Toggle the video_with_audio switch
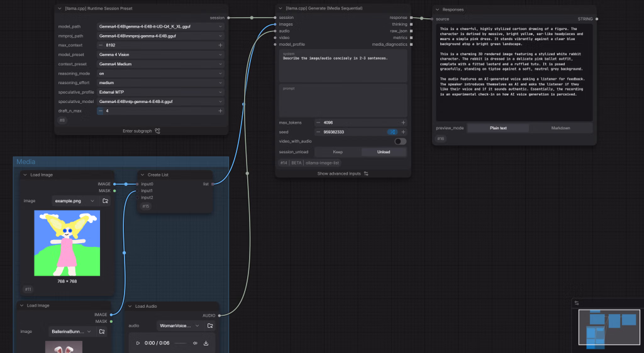The width and height of the screenshot is (644, 353). pos(400,141)
